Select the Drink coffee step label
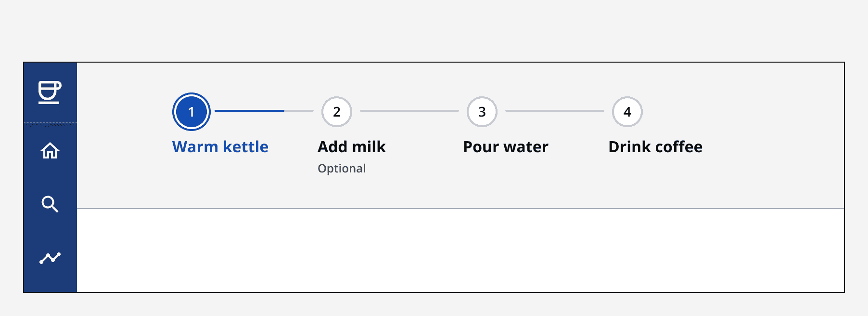 pos(655,146)
